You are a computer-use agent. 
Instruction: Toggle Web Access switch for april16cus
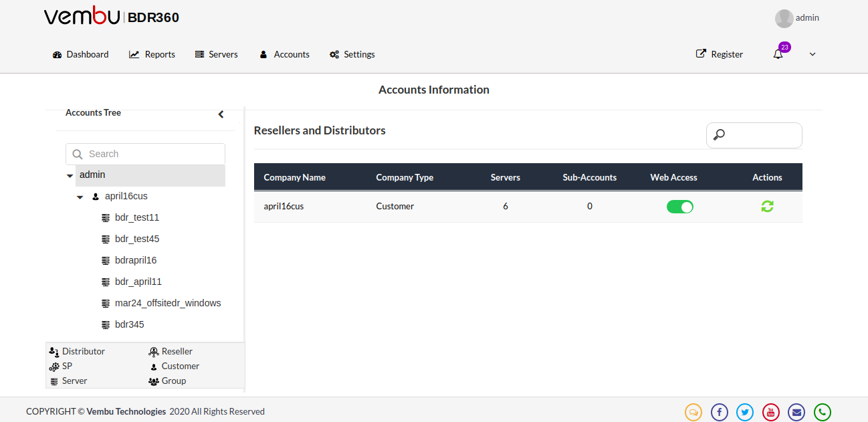pyautogui.click(x=680, y=207)
